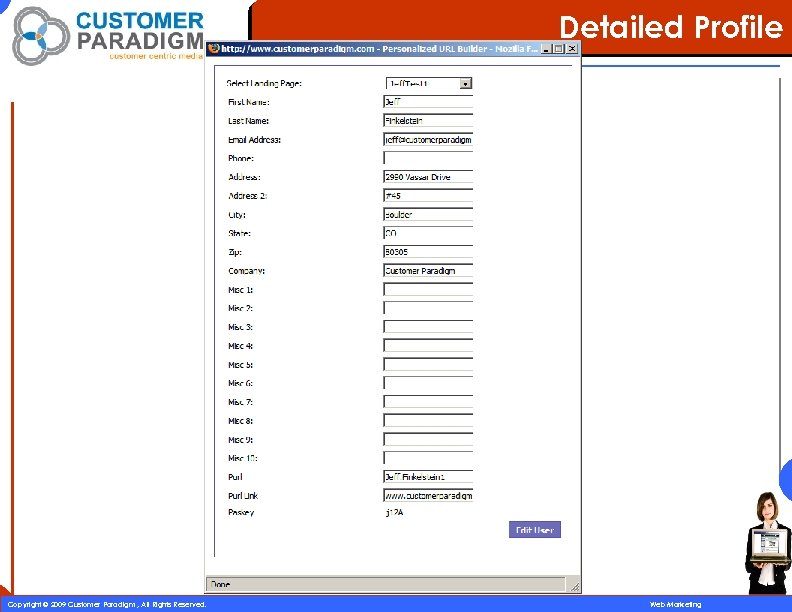Screen dimensions: 792x612
Task: Click the Address 2 input field
Action: click(x=428, y=195)
